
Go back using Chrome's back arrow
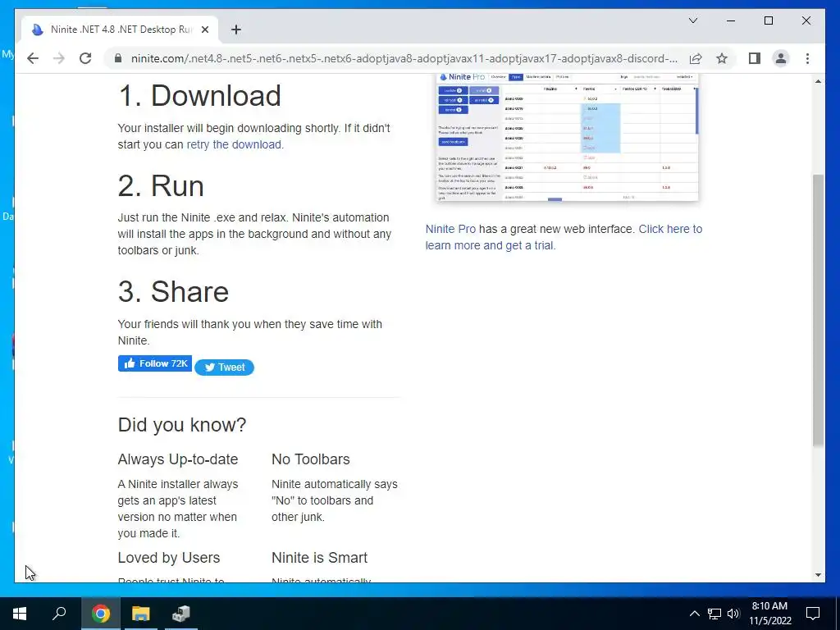(x=33, y=58)
